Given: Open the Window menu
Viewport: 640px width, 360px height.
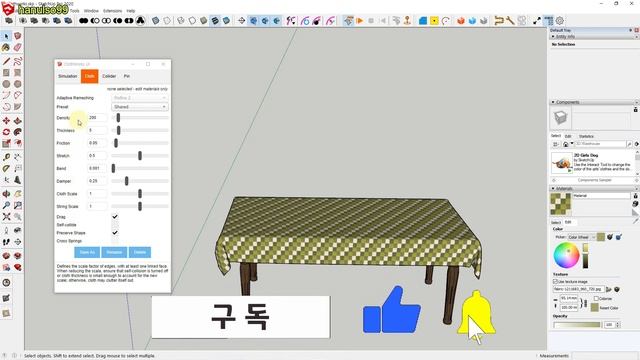Looking at the screenshot, I should pyautogui.click(x=91, y=11).
